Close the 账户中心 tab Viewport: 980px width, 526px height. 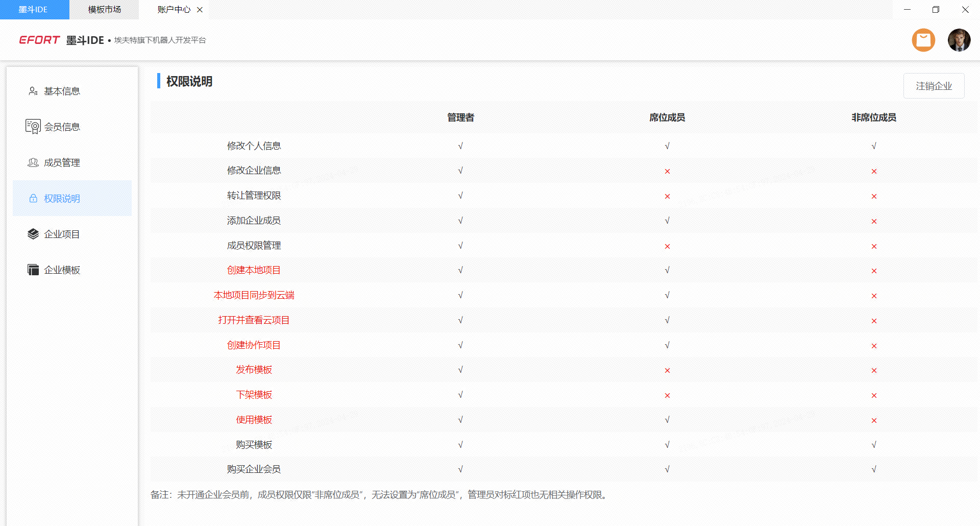[200, 10]
